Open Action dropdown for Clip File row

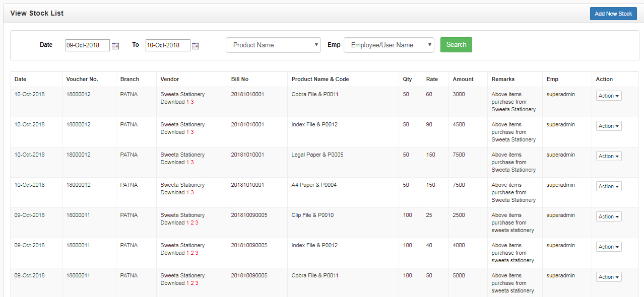pos(609,216)
